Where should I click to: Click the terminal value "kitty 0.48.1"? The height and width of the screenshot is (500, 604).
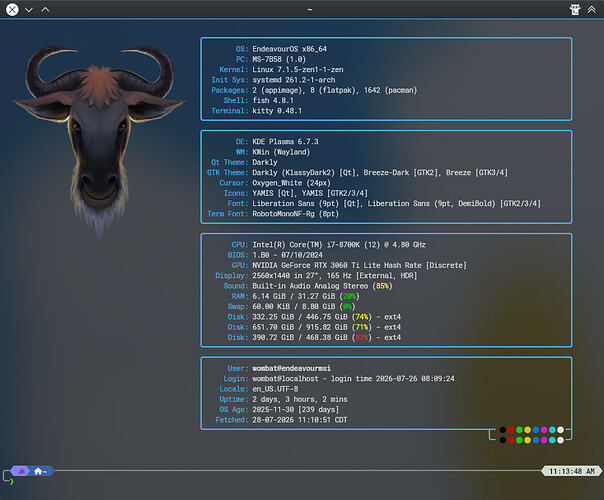click(x=277, y=111)
